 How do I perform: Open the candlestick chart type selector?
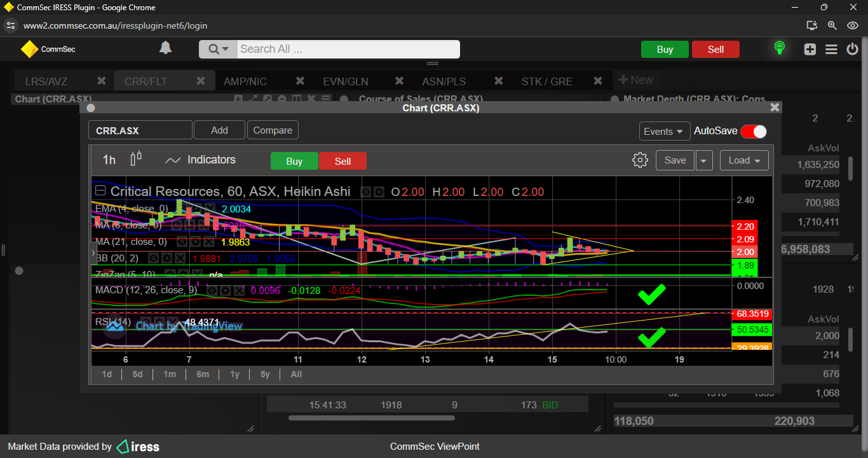point(136,160)
